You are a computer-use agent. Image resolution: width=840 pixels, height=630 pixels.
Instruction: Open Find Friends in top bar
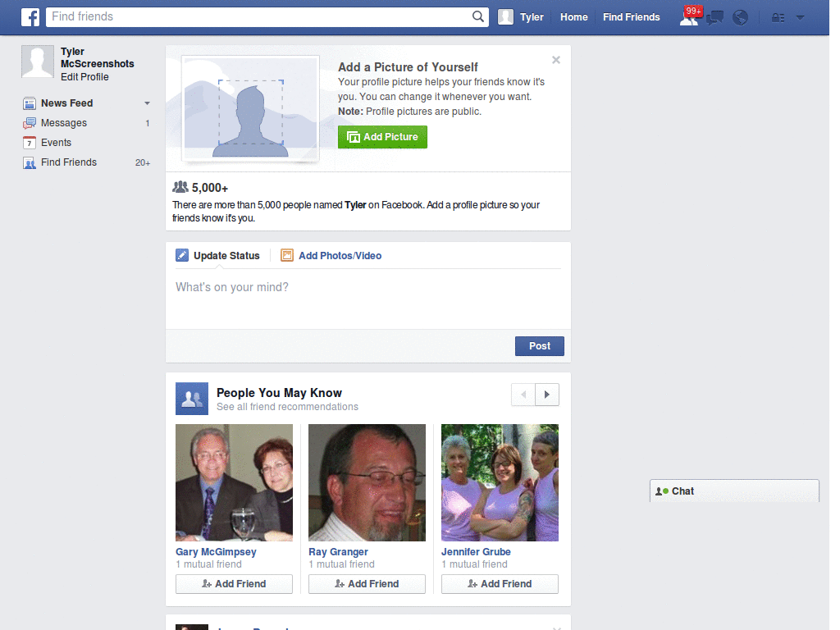click(x=631, y=17)
